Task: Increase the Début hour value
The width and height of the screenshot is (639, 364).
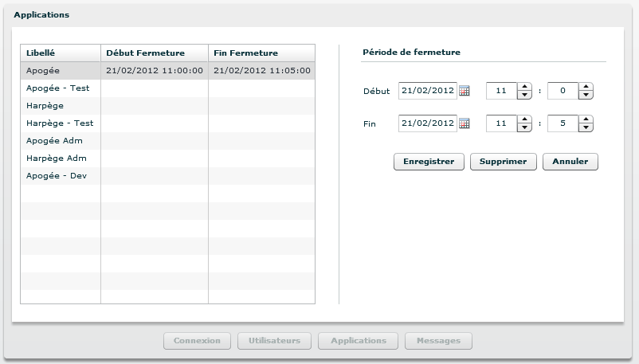Action: click(524, 87)
